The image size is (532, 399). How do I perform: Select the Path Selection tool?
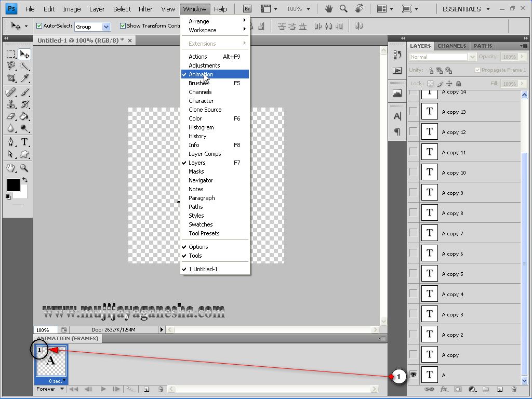(11, 154)
